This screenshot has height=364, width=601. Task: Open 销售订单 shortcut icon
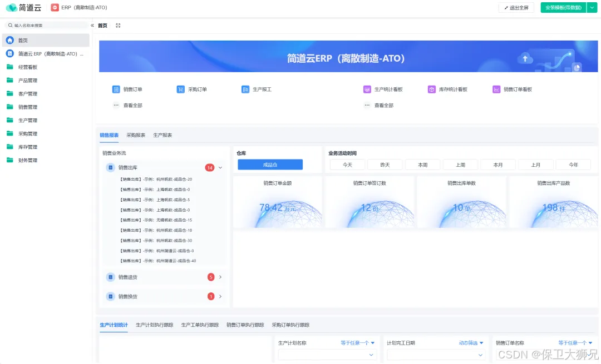click(x=116, y=89)
